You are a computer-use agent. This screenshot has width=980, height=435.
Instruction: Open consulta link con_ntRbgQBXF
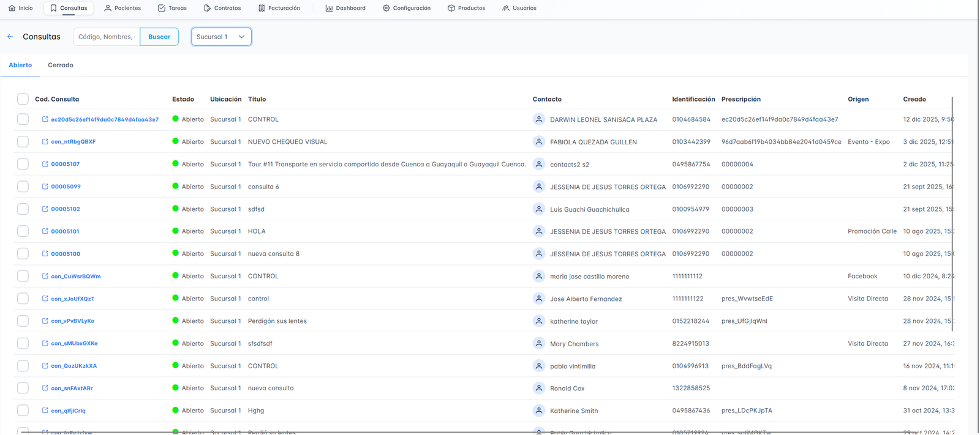click(73, 142)
